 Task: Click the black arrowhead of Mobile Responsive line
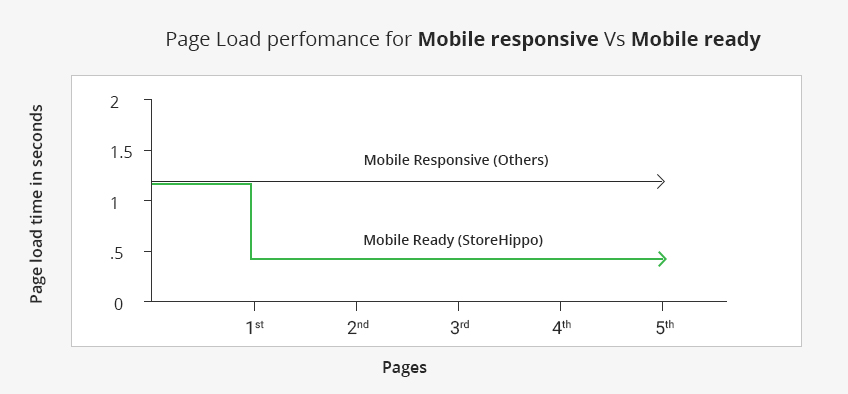(x=660, y=182)
